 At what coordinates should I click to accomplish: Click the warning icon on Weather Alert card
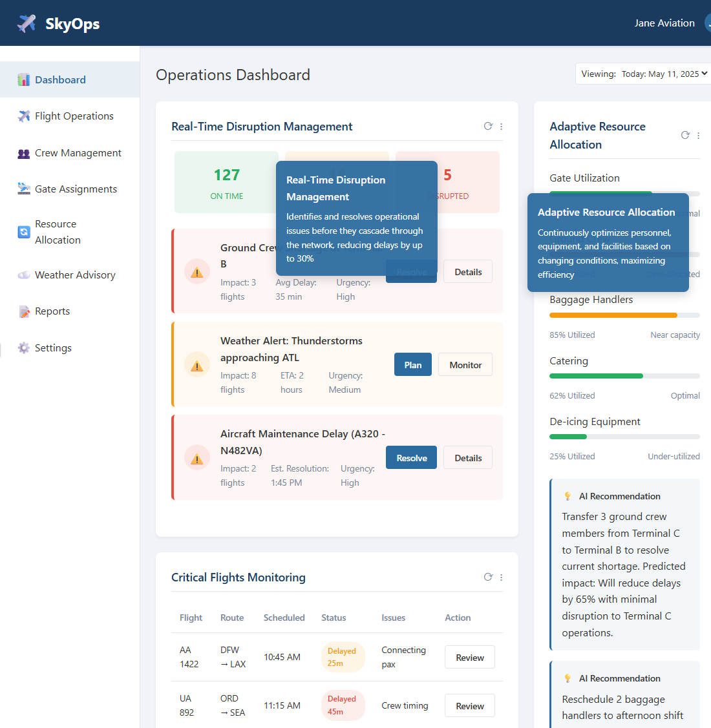pyautogui.click(x=197, y=365)
